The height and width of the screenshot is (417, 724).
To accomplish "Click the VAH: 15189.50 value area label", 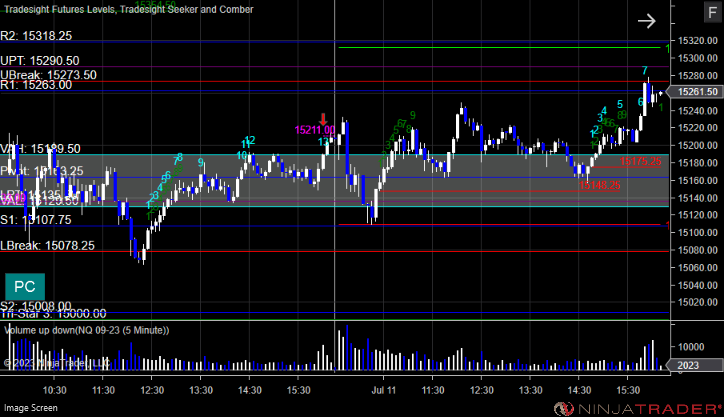I will click(40, 149).
